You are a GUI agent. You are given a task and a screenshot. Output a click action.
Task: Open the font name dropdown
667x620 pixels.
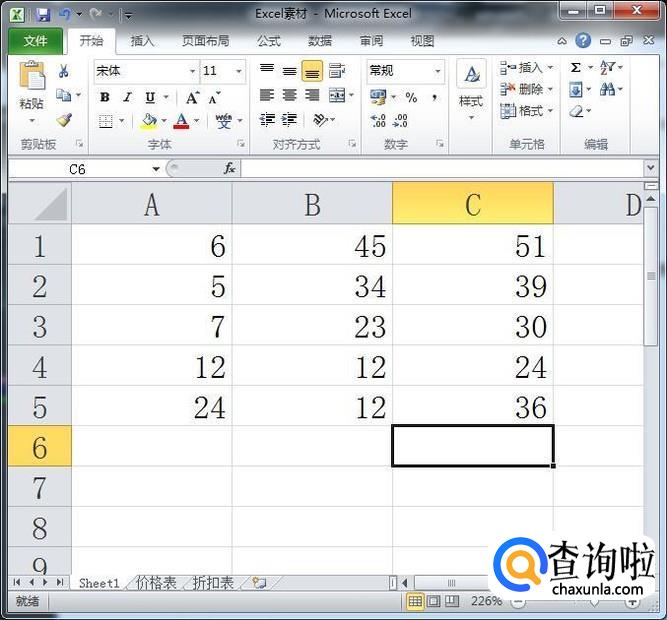point(192,71)
